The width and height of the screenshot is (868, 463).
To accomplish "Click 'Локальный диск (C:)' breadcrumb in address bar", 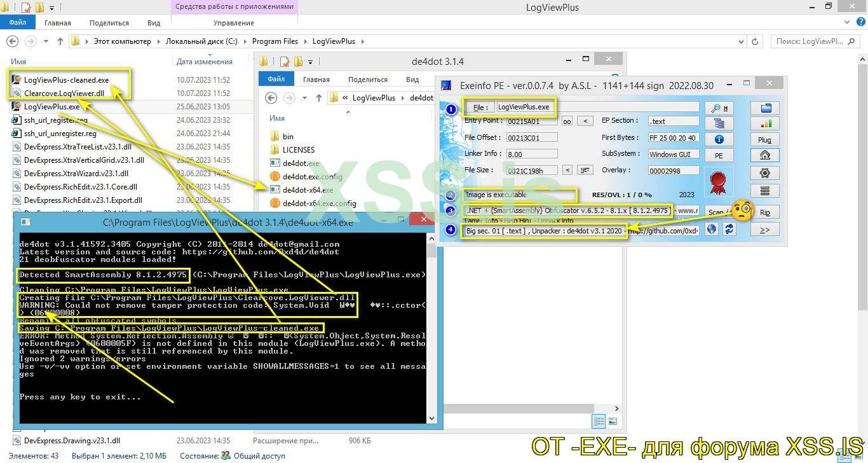I will click(201, 41).
